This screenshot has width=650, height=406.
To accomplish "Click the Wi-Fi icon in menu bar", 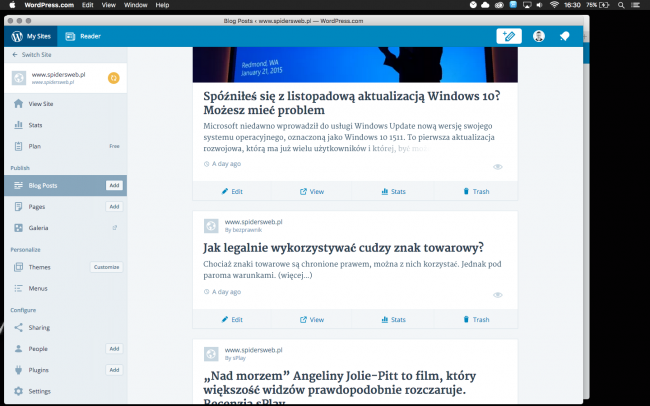I will coord(554,5).
